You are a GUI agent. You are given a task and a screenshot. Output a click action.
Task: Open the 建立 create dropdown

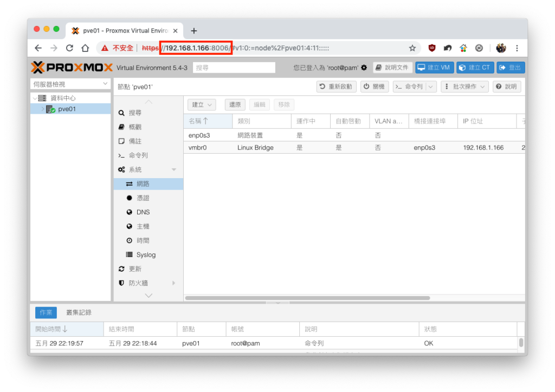coord(202,104)
